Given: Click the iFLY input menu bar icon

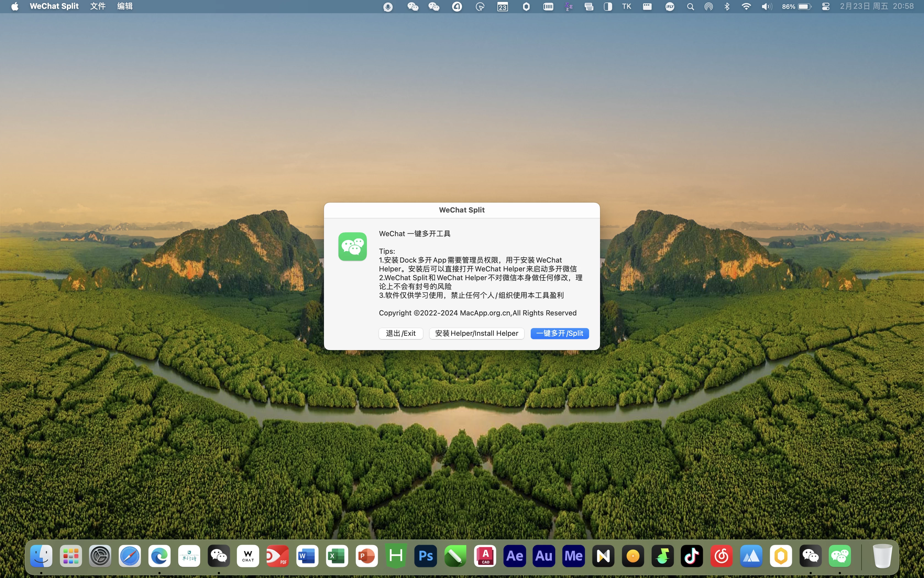Looking at the screenshot, I should click(x=670, y=7).
